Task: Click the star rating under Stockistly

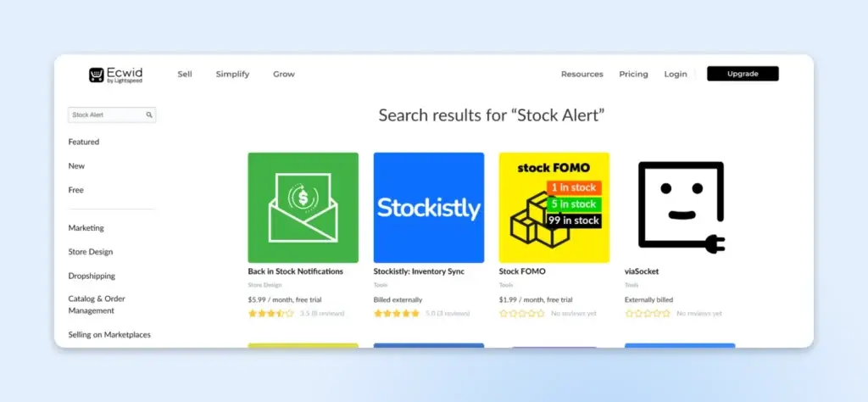Action: tap(397, 313)
